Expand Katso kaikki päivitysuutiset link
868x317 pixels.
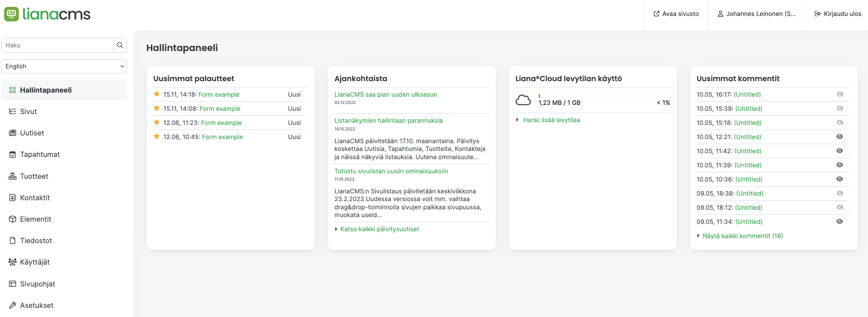click(x=379, y=229)
